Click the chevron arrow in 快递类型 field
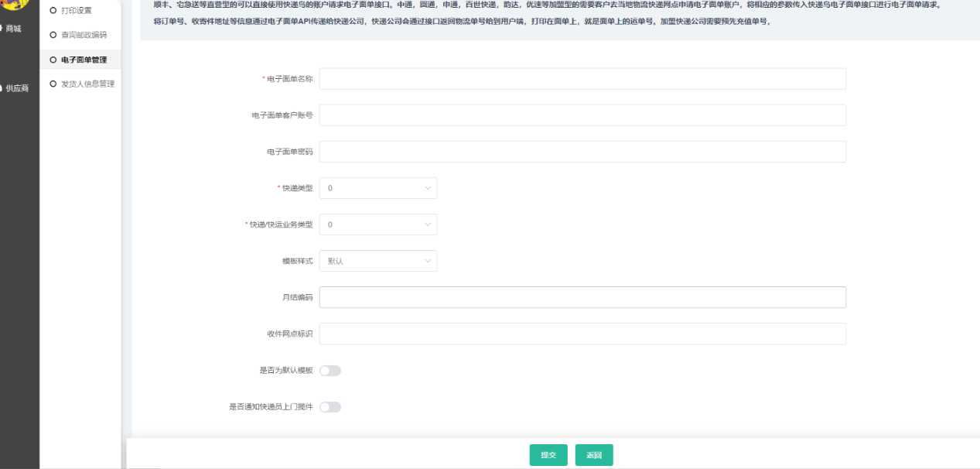Viewport: 980px width, 469px height. click(428, 188)
